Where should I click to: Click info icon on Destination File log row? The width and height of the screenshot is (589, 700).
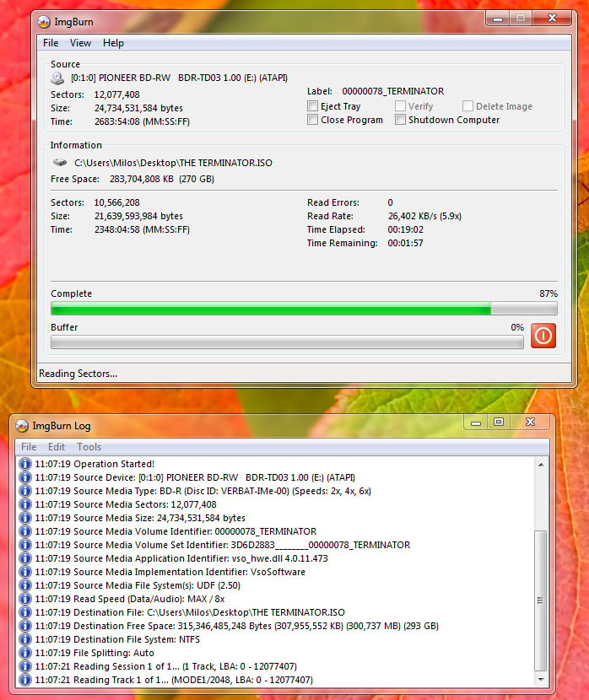click(x=25, y=612)
